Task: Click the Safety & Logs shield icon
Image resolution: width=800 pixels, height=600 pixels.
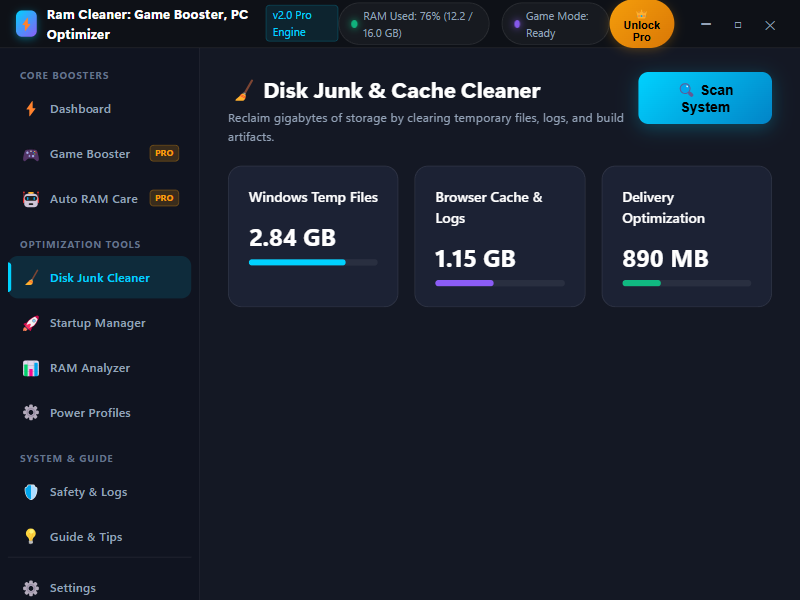Action: click(31, 492)
